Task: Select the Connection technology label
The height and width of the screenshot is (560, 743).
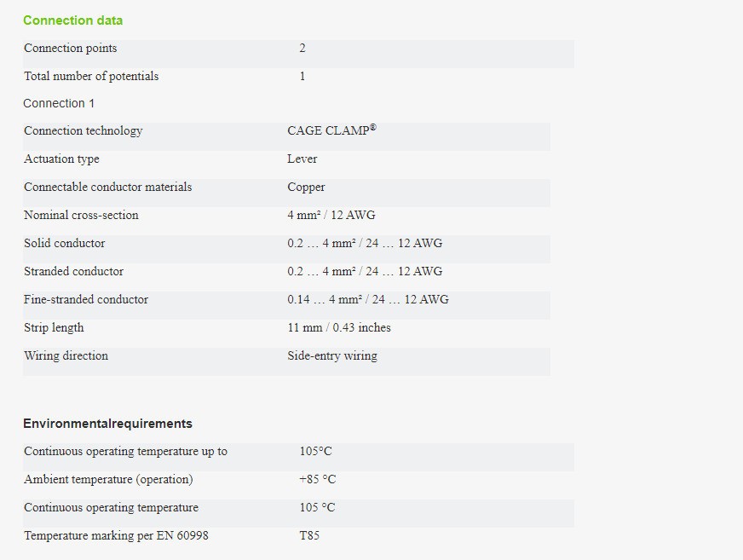Action: (x=84, y=131)
